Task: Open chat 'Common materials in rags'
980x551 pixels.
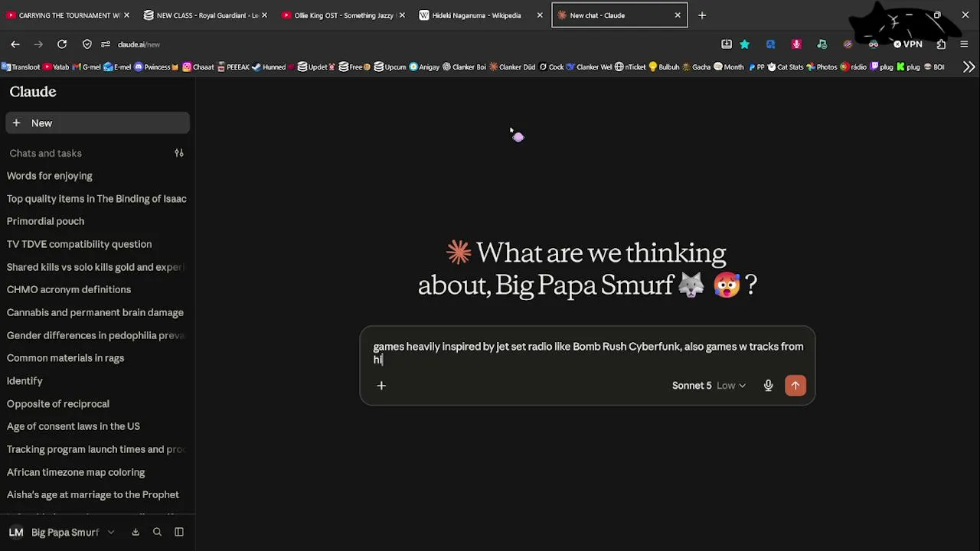Action: point(65,358)
